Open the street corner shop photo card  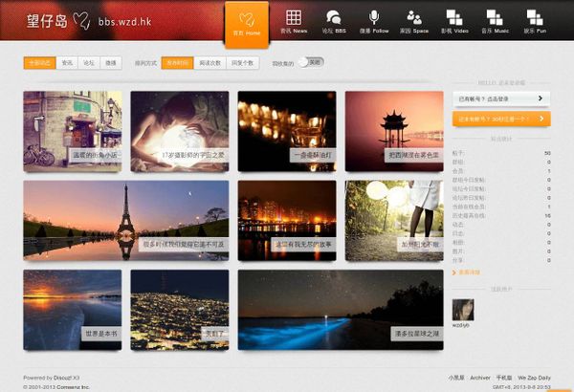(73, 131)
